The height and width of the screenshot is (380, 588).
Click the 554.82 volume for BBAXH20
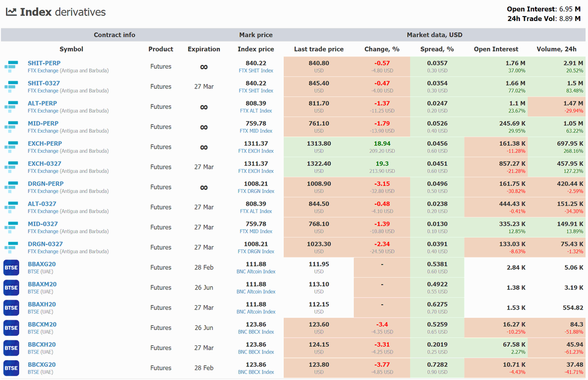(x=573, y=308)
